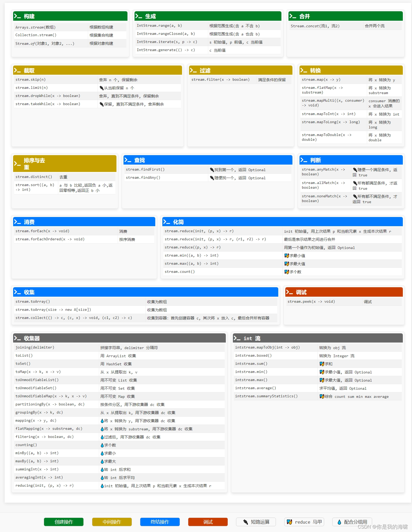Click the water drop icon in counting() row
Image resolution: width=412 pixels, height=532 pixels.
point(102,445)
